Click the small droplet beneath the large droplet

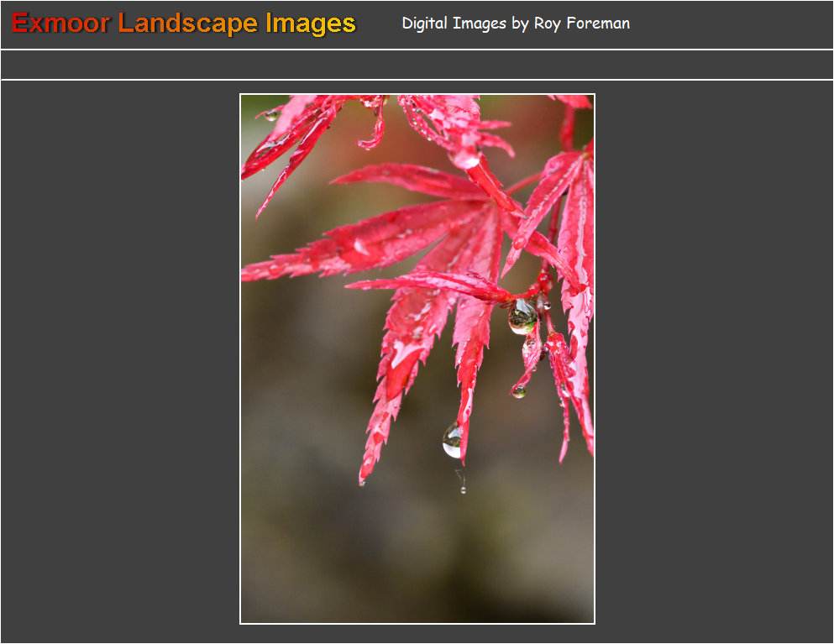[519, 390]
